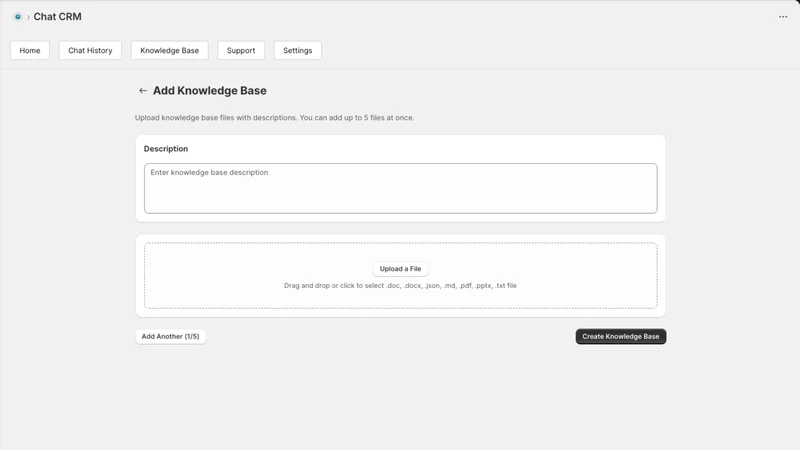Click the drag and drop file types hint
The width and height of the screenshot is (800, 450).
point(400,286)
